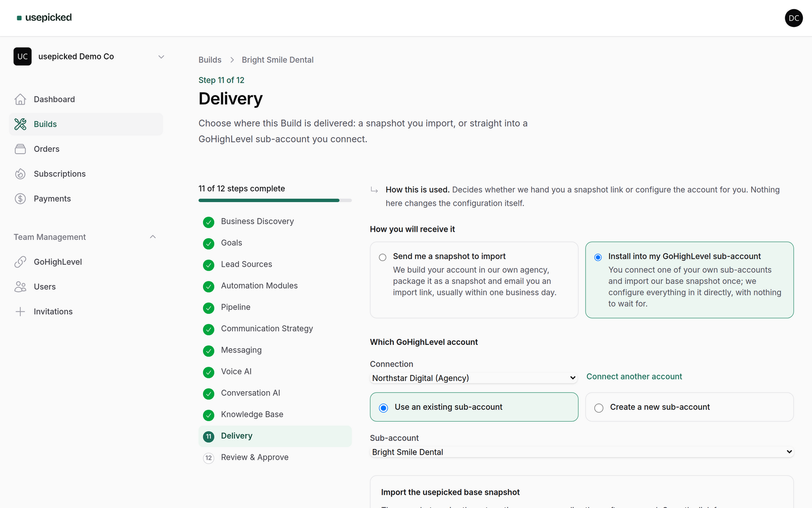
Task: Click the Users people icon
Action: (x=20, y=287)
